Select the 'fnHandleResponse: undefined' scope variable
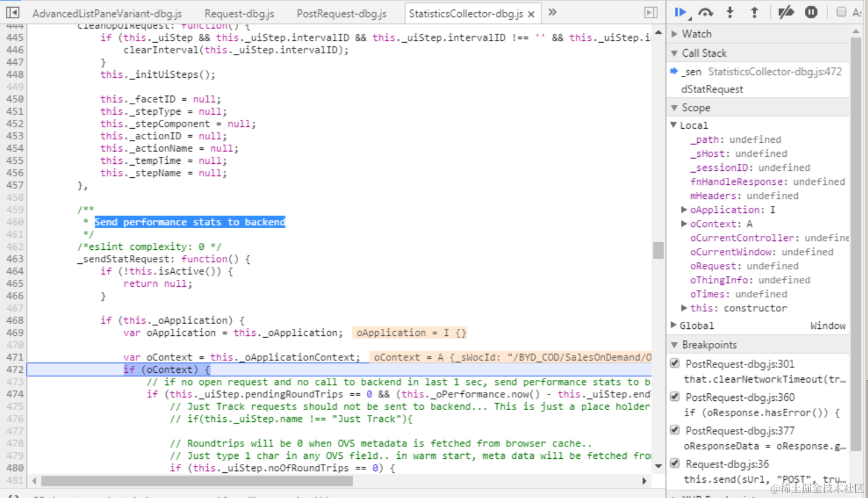This screenshot has height=498, width=868. tap(767, 181)
